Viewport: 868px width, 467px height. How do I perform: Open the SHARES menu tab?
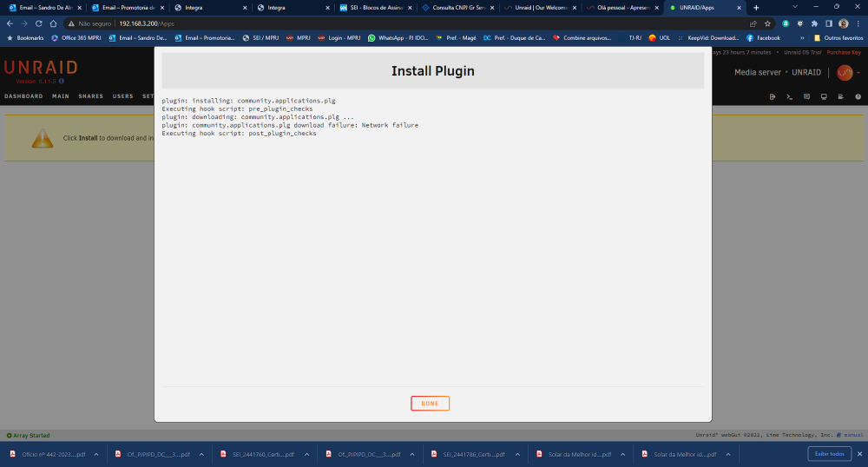point(91,96)
